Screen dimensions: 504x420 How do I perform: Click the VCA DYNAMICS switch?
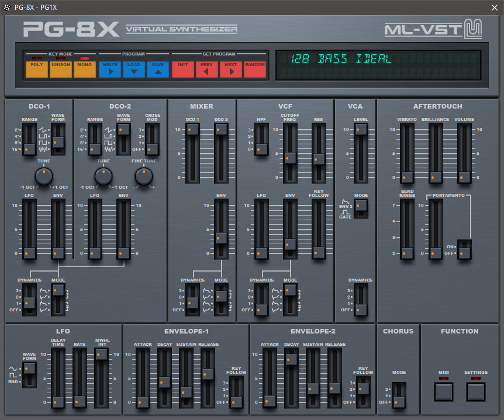361,300
